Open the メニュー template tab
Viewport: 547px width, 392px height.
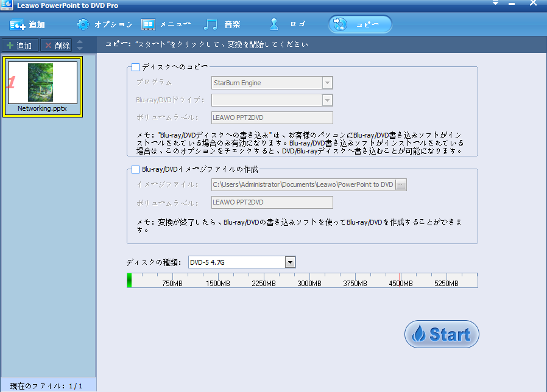166,24
